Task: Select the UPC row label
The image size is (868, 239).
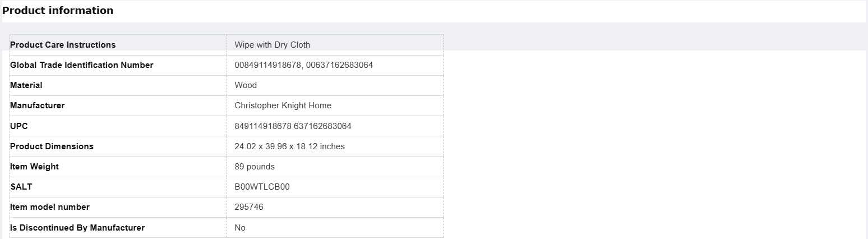Action: [19, 126]
